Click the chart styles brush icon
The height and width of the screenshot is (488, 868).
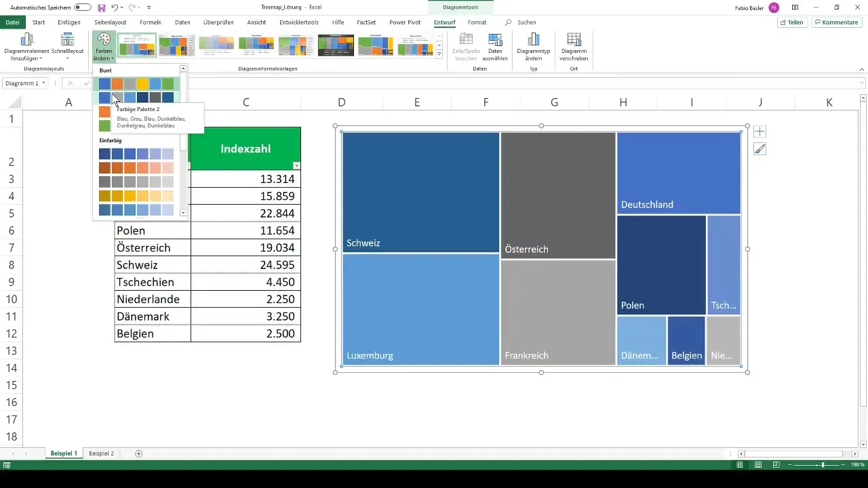point(759,149)
